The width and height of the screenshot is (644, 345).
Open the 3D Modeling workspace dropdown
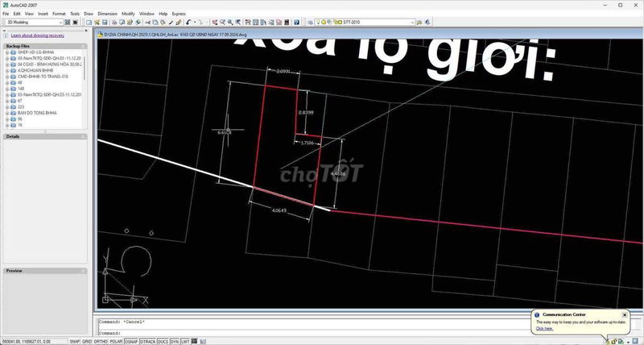click(x=78, y=23)
